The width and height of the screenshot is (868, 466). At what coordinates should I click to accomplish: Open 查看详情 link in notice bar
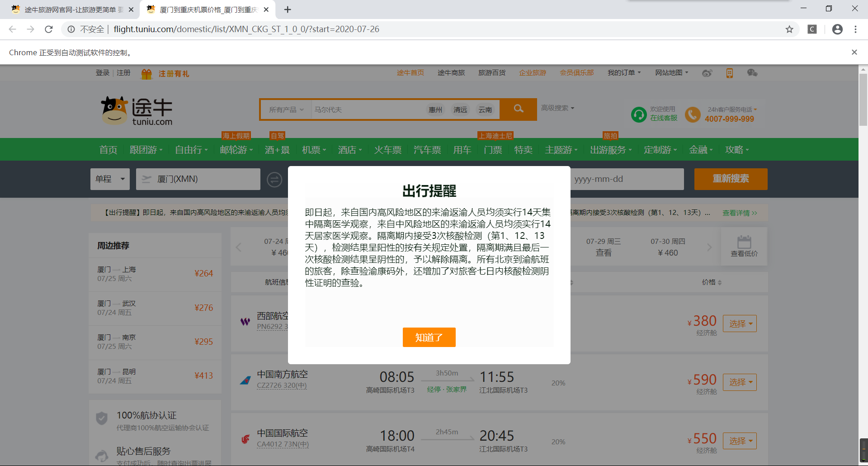740,213
